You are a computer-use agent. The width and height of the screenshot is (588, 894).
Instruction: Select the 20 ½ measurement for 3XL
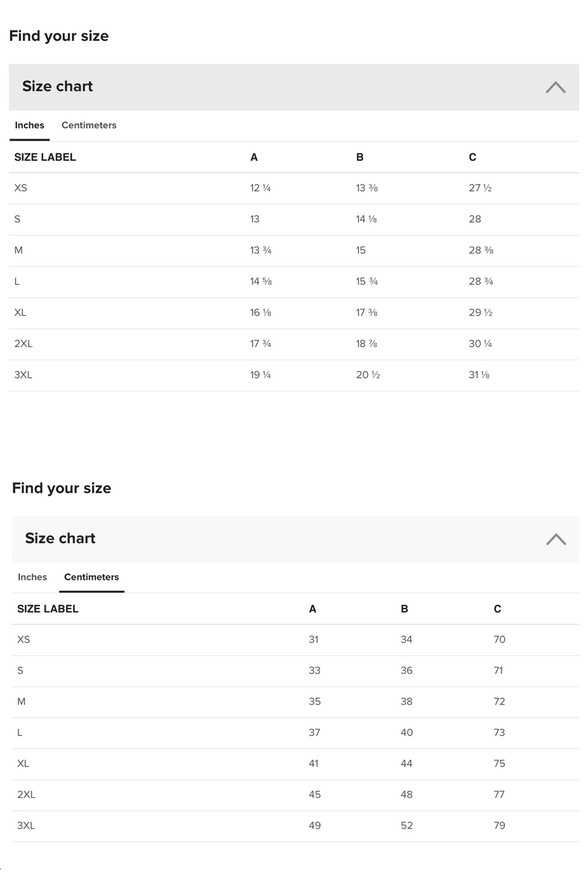[367, 375]
